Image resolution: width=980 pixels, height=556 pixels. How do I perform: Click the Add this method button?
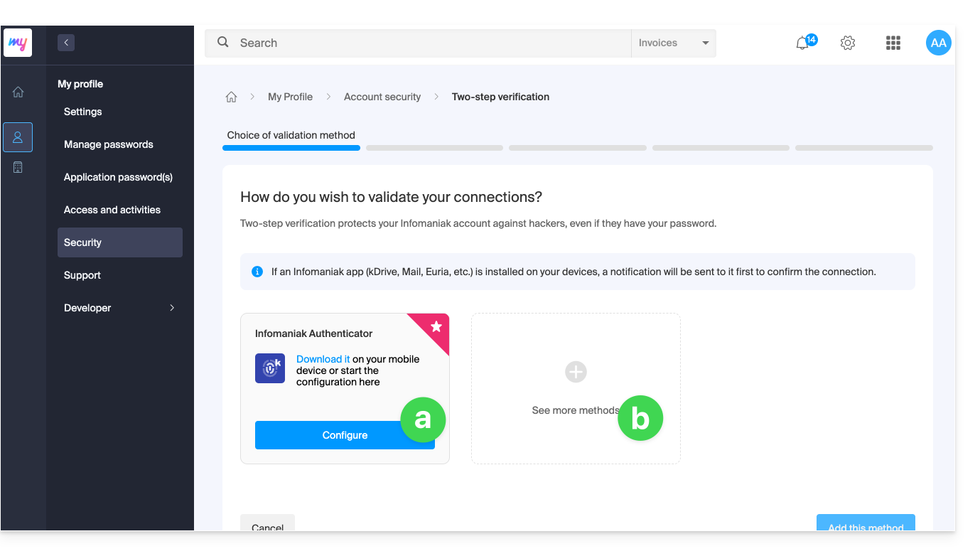click(x=866, y=523)
